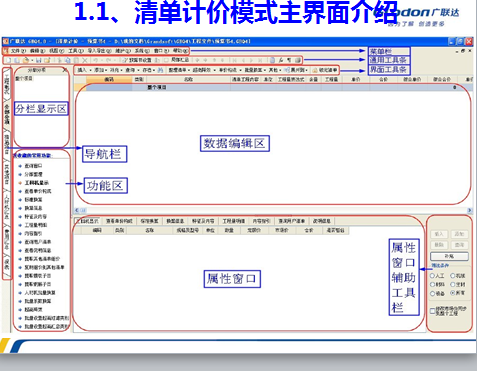Toggle checkbox at bottom of auxiliary panel

click(433, 311)
